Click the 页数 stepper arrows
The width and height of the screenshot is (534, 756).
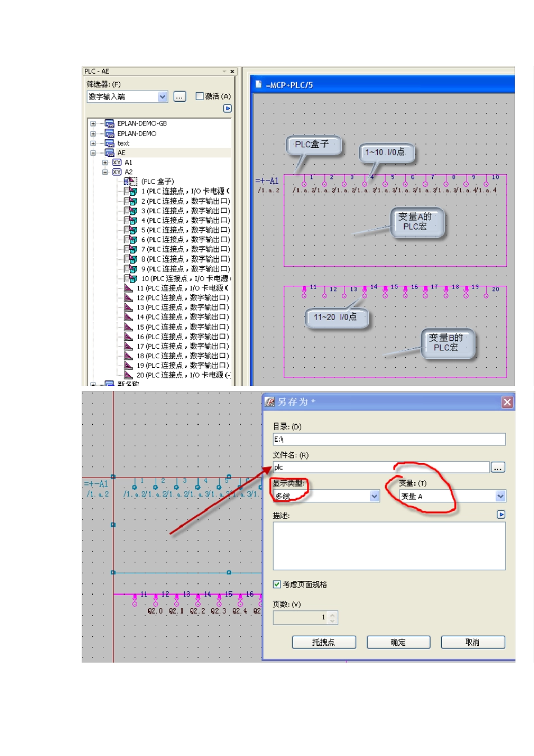coord(333,618)
